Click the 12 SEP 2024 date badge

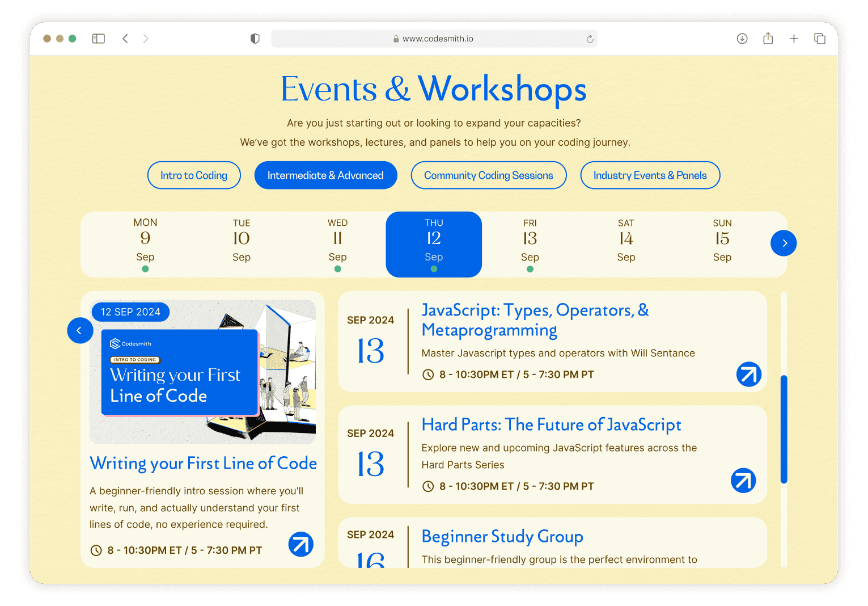(130, 312)
